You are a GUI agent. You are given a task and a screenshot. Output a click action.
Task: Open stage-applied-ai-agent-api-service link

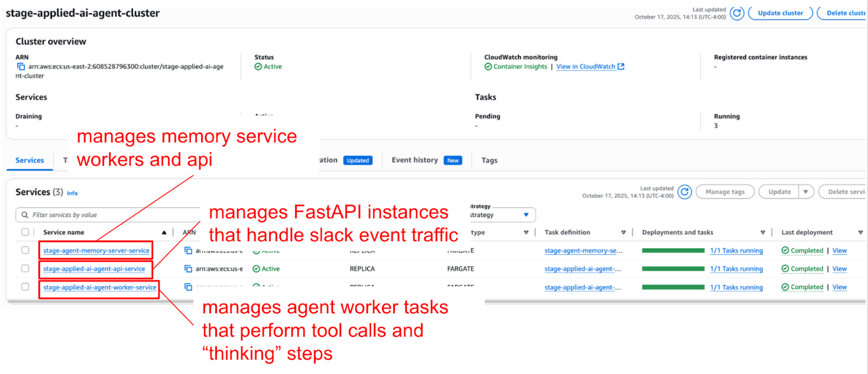point(94,269)
